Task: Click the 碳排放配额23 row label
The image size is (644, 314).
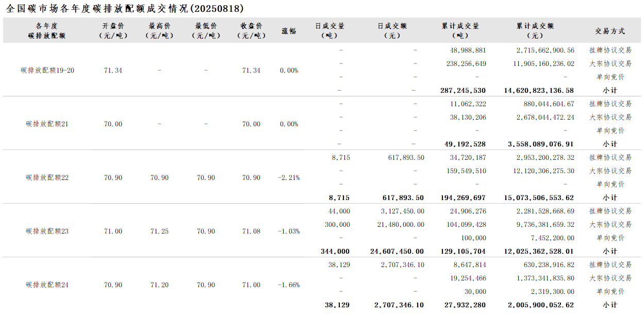Action: coord(47,232)
